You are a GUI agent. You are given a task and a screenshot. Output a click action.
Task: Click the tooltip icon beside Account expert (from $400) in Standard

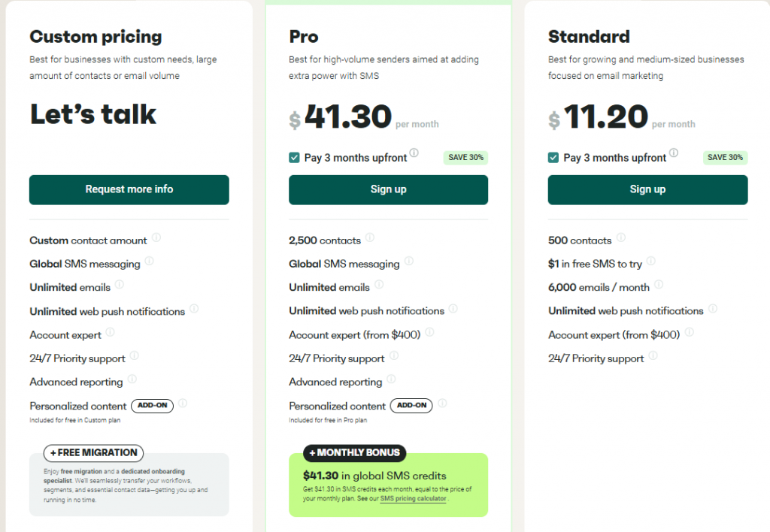[688, 333]
